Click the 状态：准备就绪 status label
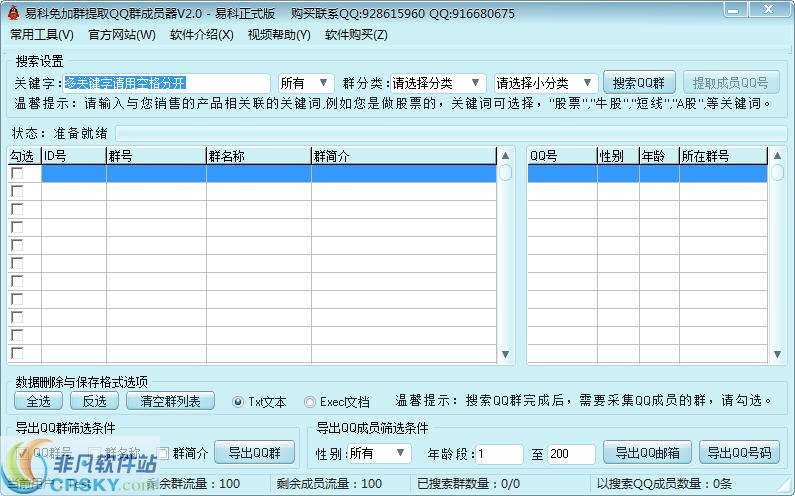Image resolution: width=795 pixels, height=496 pixels. pyautogui.click(x=60, y=133)
